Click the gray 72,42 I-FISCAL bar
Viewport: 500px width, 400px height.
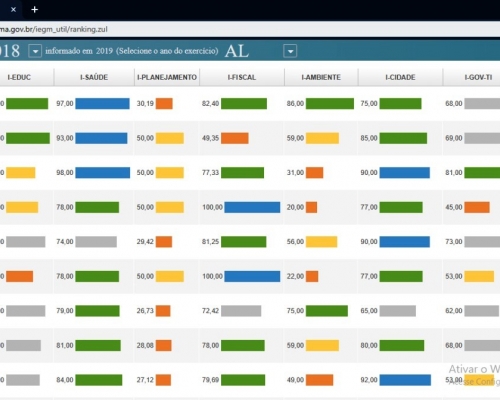pos(241,311)
